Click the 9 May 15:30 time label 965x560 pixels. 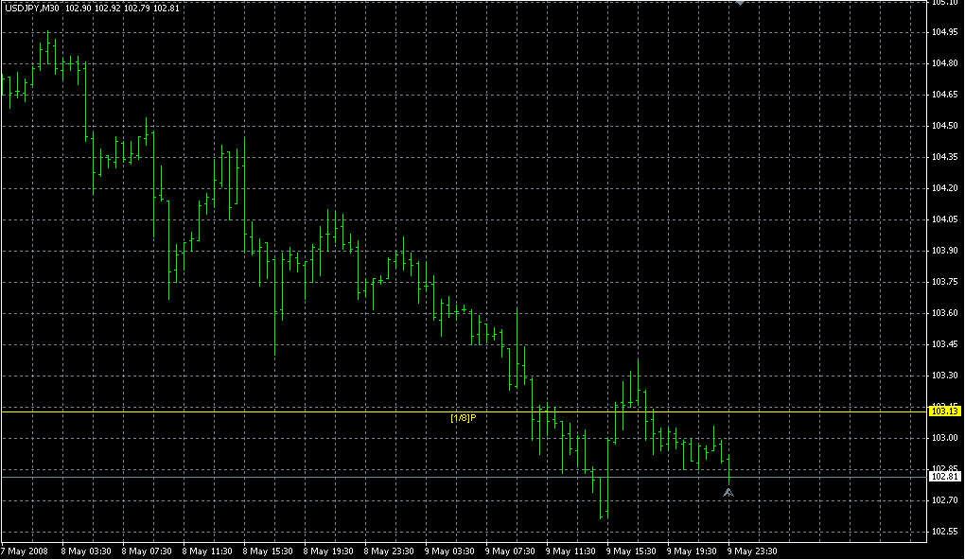tap(631, 551)
